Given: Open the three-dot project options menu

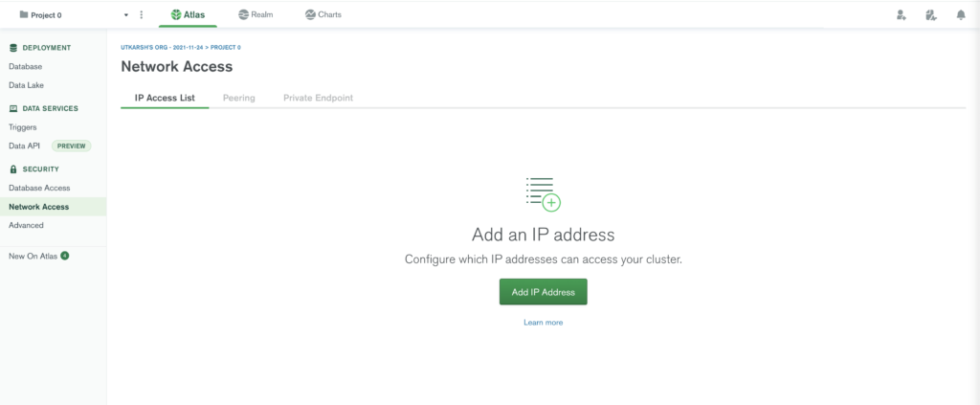Looking at the screenshot, I should (142, 14).
